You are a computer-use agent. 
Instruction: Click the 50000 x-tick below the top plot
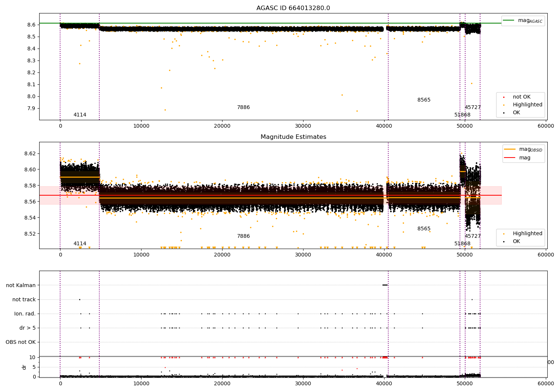click(465, 126)
